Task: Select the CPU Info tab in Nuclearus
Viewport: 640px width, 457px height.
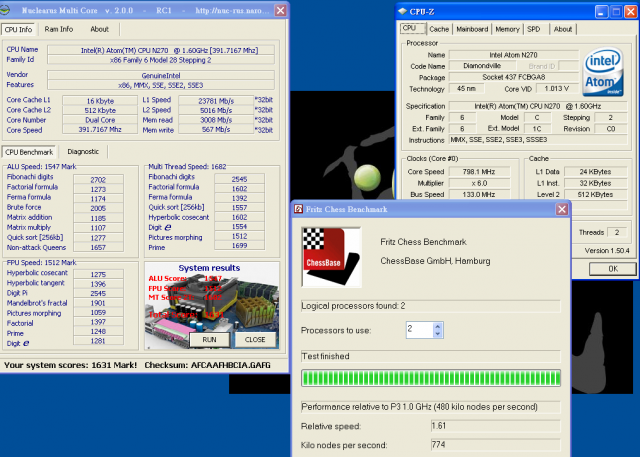Action: (18, 29)
